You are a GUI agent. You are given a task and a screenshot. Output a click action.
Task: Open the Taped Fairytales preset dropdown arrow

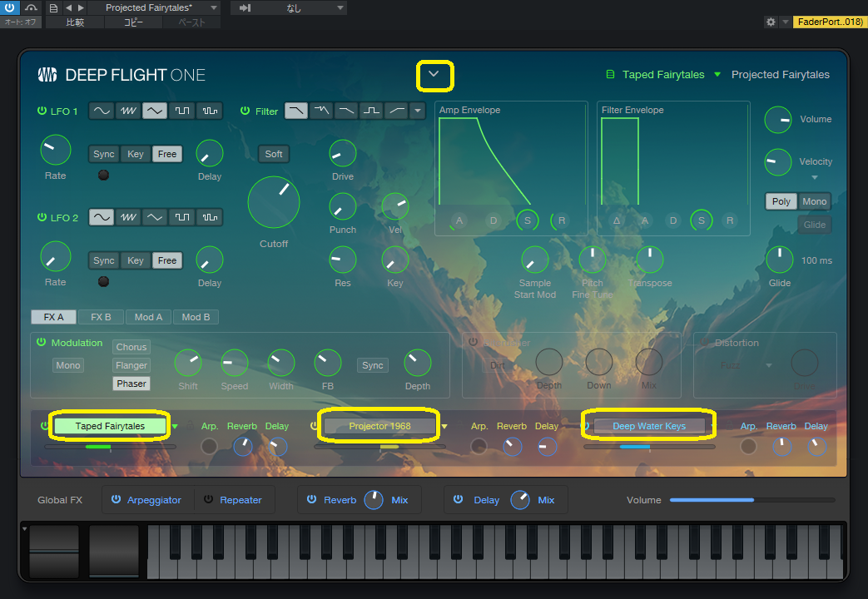point(717,75)
